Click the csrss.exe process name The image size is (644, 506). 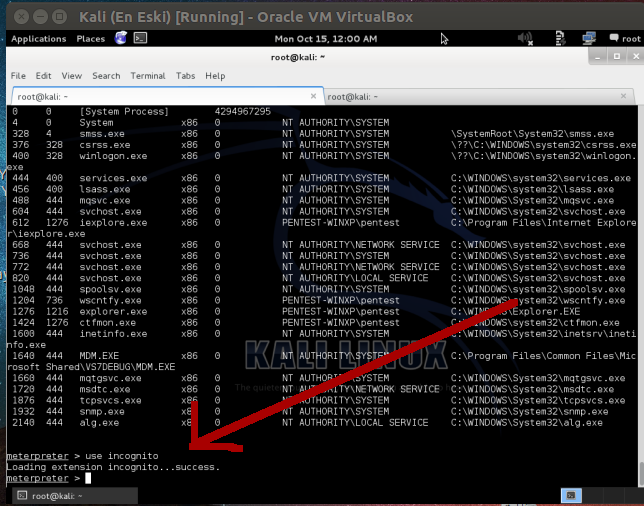tap(105, 145)
